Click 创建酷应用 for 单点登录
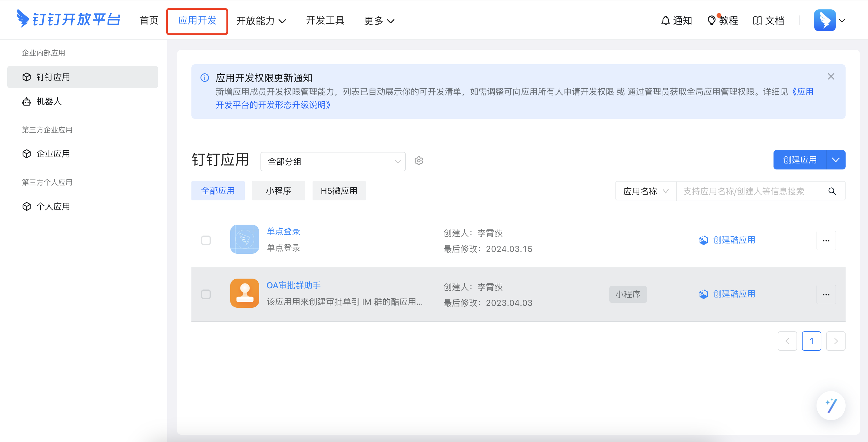The height and width of the screenshot is (442, 868). [x=734, y=240]
